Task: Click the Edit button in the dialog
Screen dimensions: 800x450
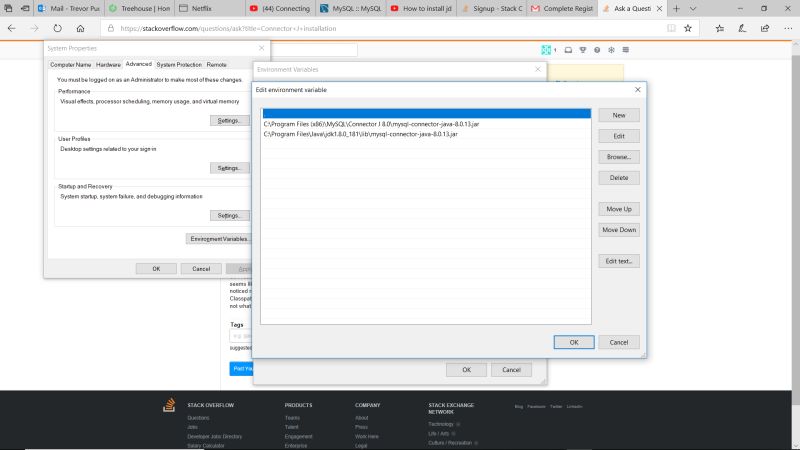Action: pyautogui.click(x=619, y=136)
